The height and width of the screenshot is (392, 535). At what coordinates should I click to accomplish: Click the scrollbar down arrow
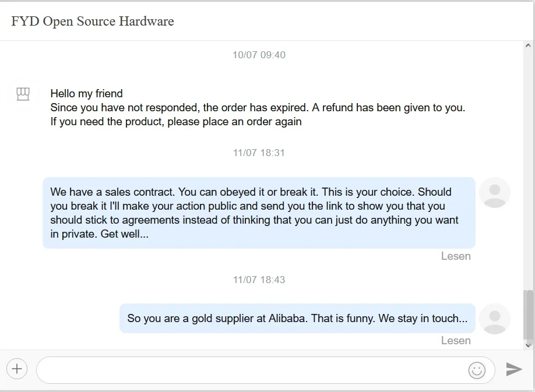[529, 345]
